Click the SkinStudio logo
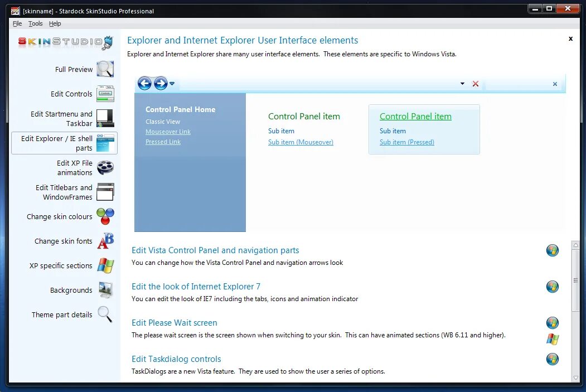This screenshot has height=392, width=586. coord(65,42)
